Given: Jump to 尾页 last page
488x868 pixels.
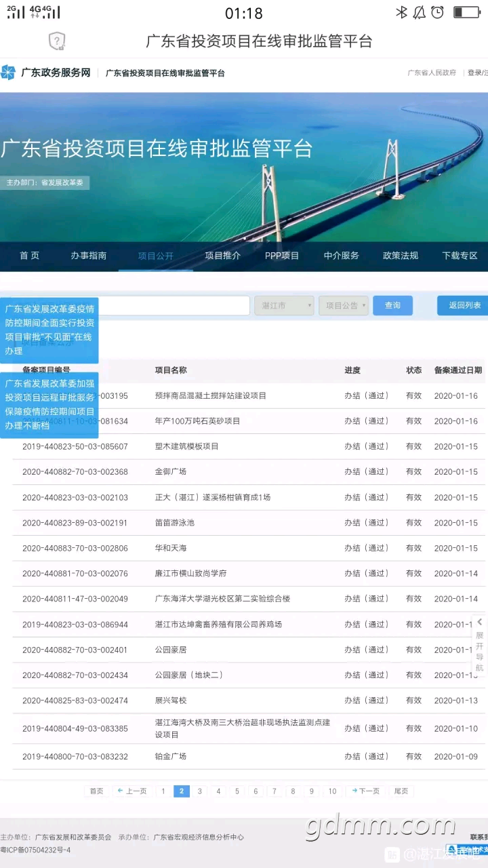Looking at the screenshot, I should pos(401,791).
